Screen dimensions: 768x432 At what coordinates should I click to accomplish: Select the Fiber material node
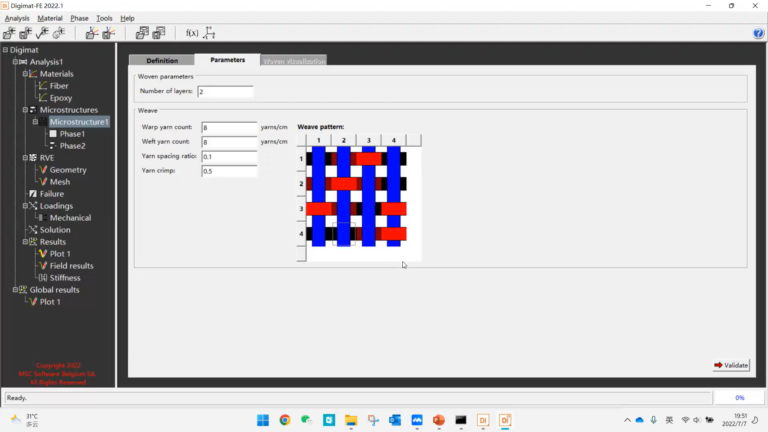click(x=59, y=86)
